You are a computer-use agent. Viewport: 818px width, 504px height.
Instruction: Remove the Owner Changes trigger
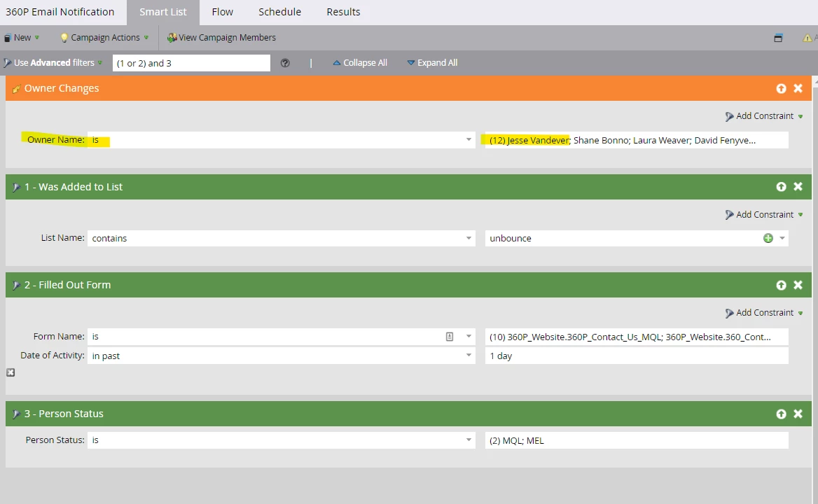(798, 89)
